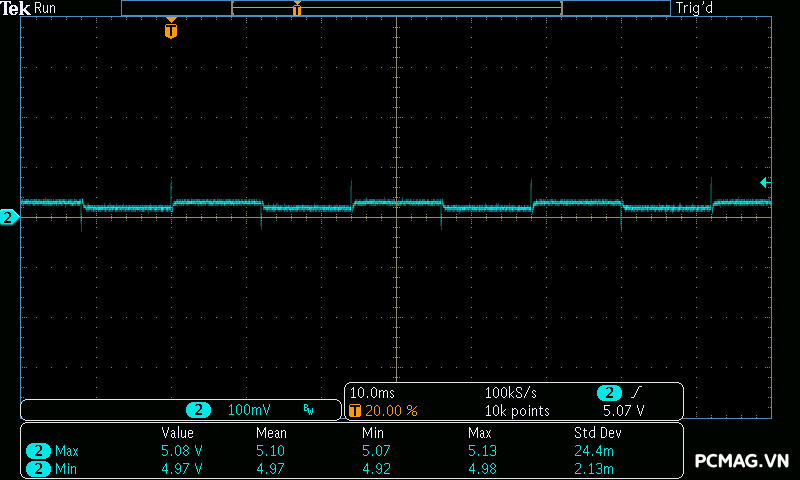Click the channel 2 trigger source badge
The image size is (800, 480).
[x=609, y=393]
